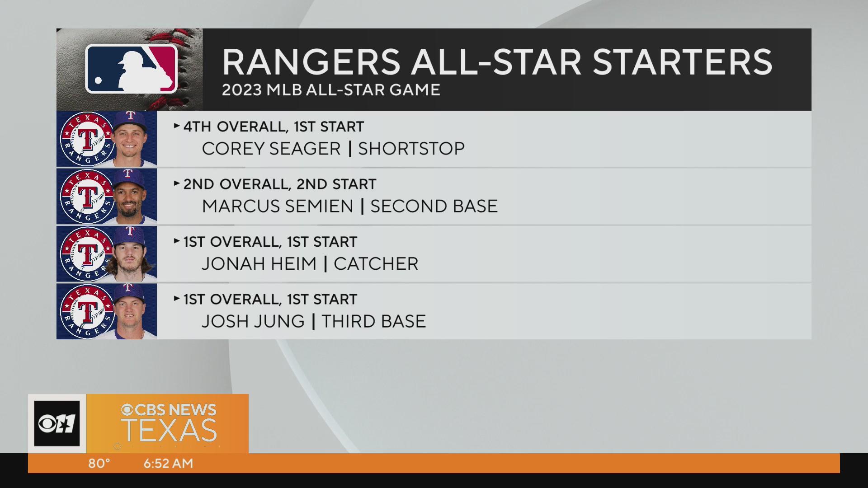The height and width of the screenshot is (488, 868).
Task: Click the 6:52 AM time display
Action: pos(169,463)
